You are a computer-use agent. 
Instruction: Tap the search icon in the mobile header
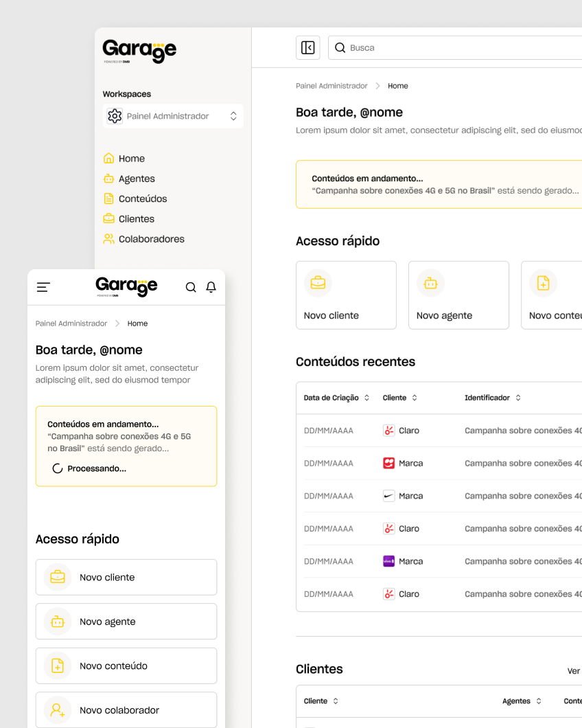tap(191, 287)
